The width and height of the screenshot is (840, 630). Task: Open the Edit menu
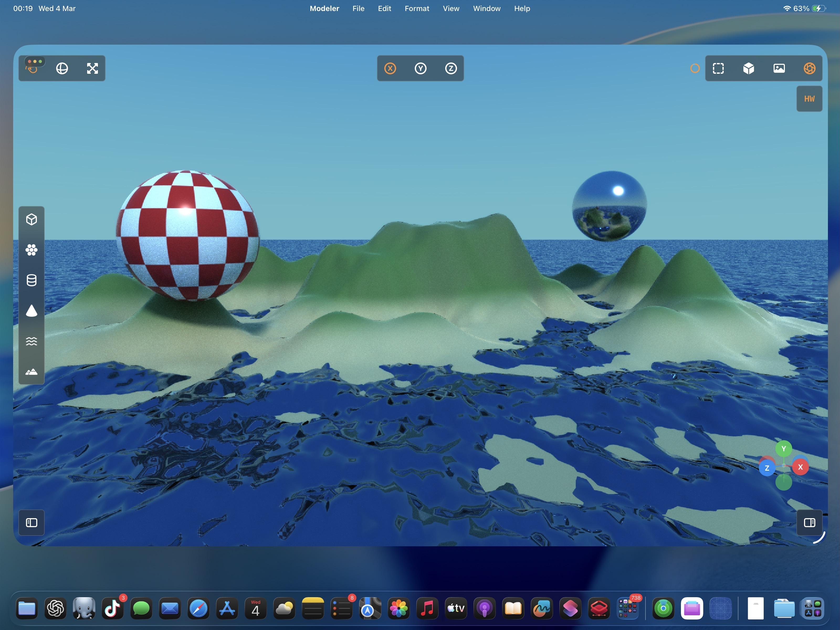384,8
